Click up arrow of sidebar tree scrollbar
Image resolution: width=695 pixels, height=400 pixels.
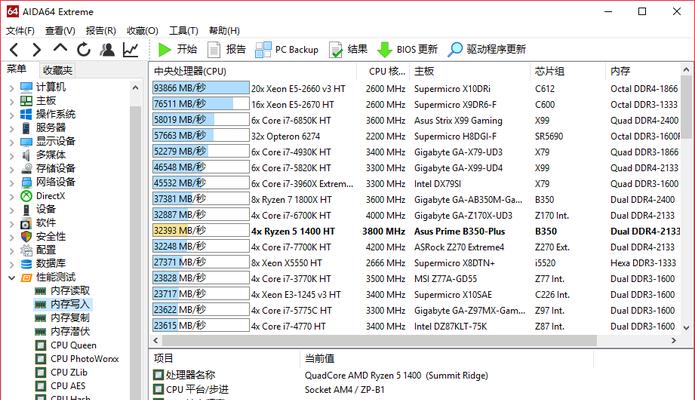coord(135,88)
